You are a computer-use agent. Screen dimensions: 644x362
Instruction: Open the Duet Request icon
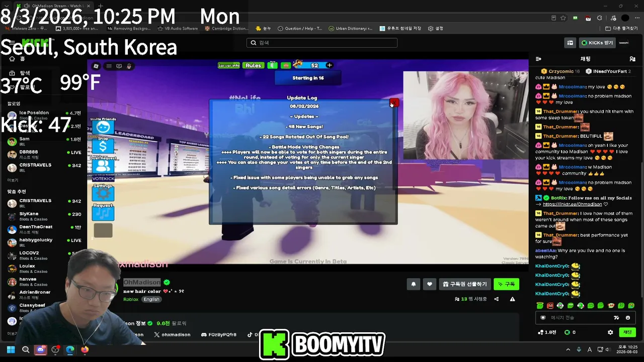[103, 165]
